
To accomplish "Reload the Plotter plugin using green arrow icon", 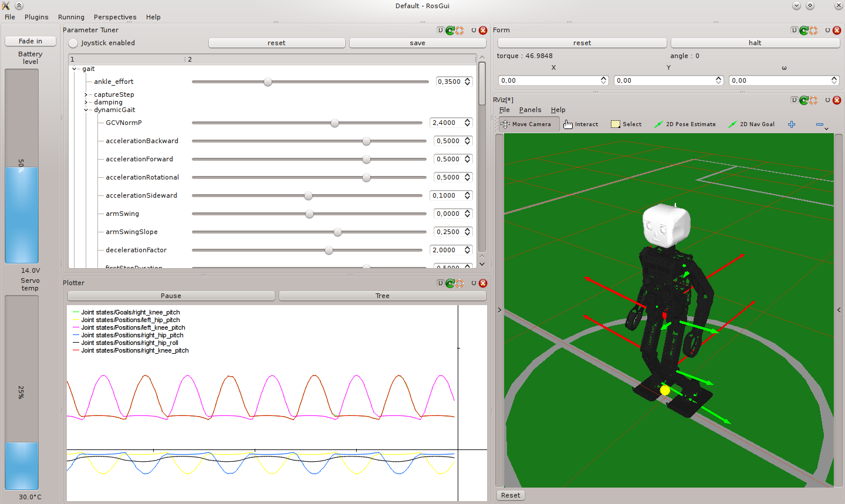I will tap(449, 283).
